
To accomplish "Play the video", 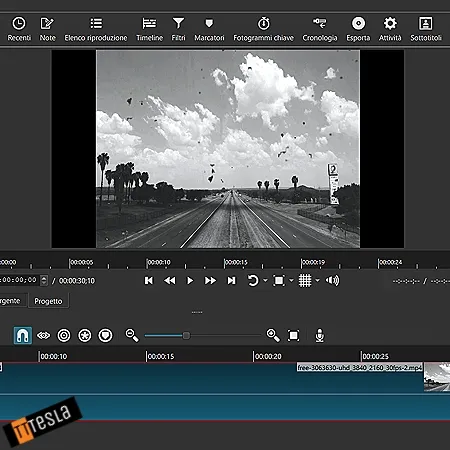I will (190, 281).
